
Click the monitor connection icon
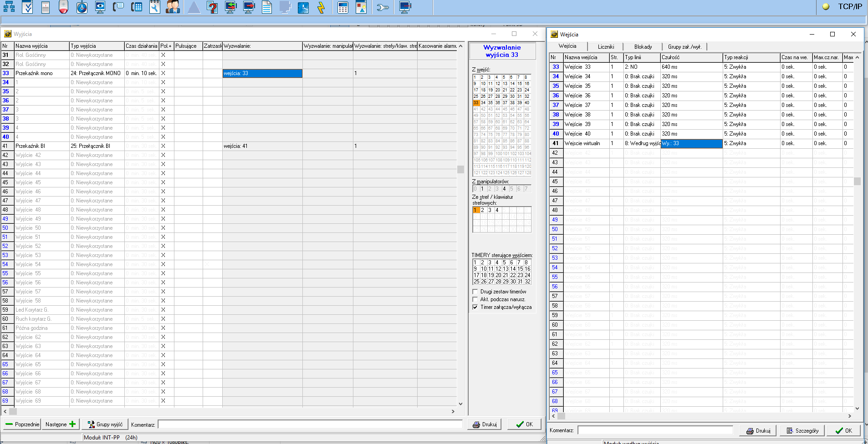404,7
